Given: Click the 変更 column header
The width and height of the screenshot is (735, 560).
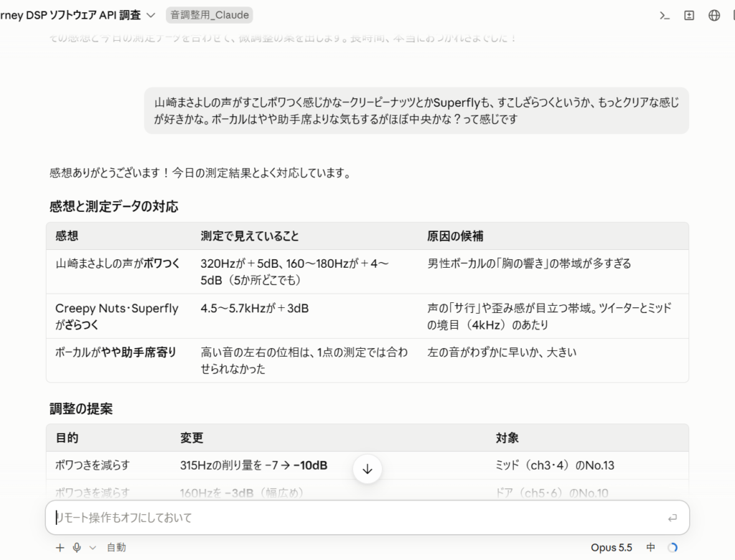Looking at the screenshot, I should click(192, 438).
